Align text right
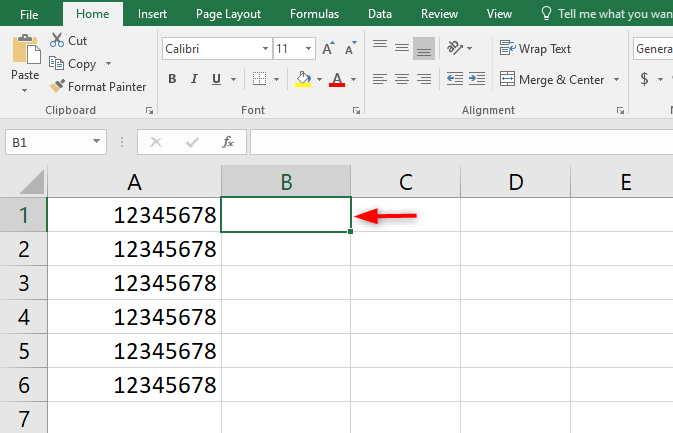Screen dimensions: 673x433 [424, 79]
